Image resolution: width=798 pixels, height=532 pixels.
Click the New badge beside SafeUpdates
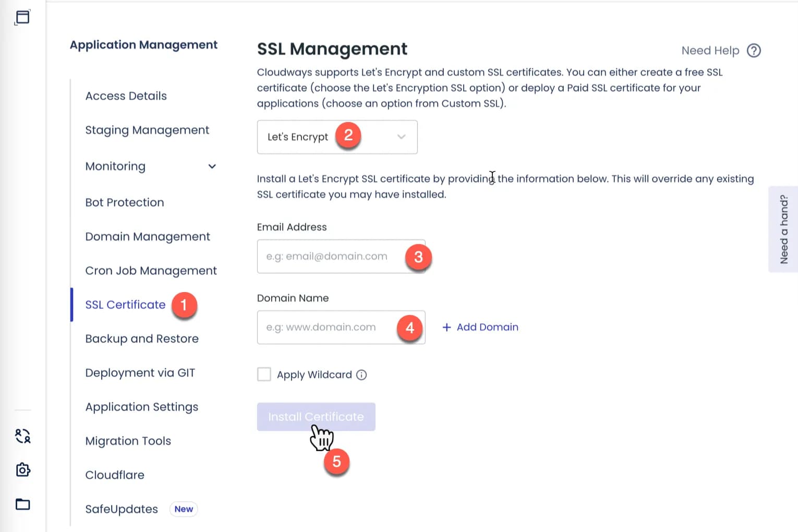183,509
